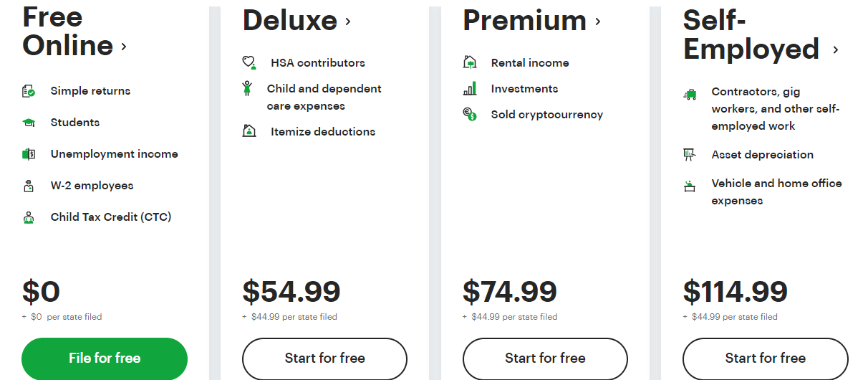Start for free under Deluxe $54.99

point(324,358)
